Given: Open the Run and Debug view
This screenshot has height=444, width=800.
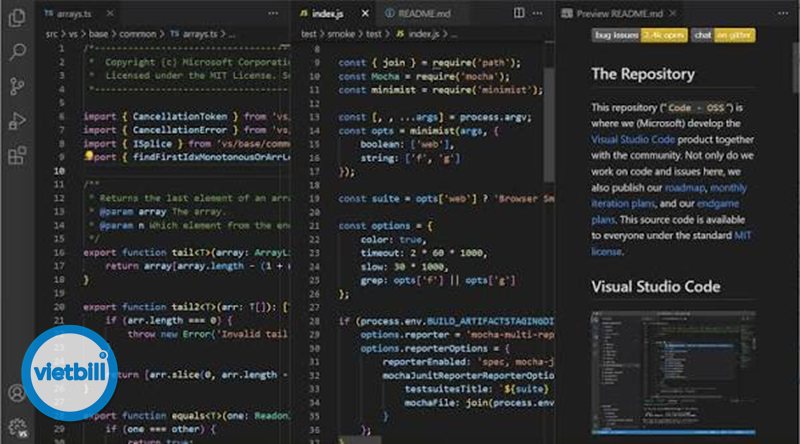Looking at the screenshot, I should tap(17, 121).
